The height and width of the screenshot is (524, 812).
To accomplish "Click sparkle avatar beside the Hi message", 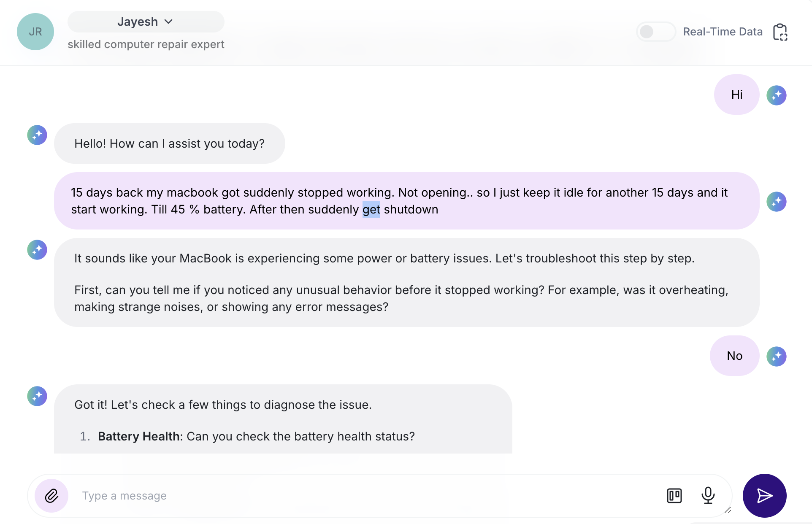I will [x=776, y=95].
